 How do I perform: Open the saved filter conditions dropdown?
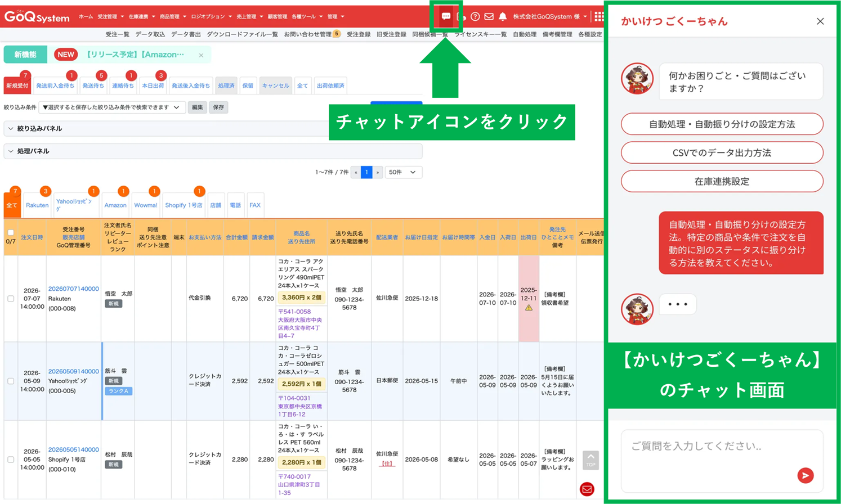[x=111, y=107]
